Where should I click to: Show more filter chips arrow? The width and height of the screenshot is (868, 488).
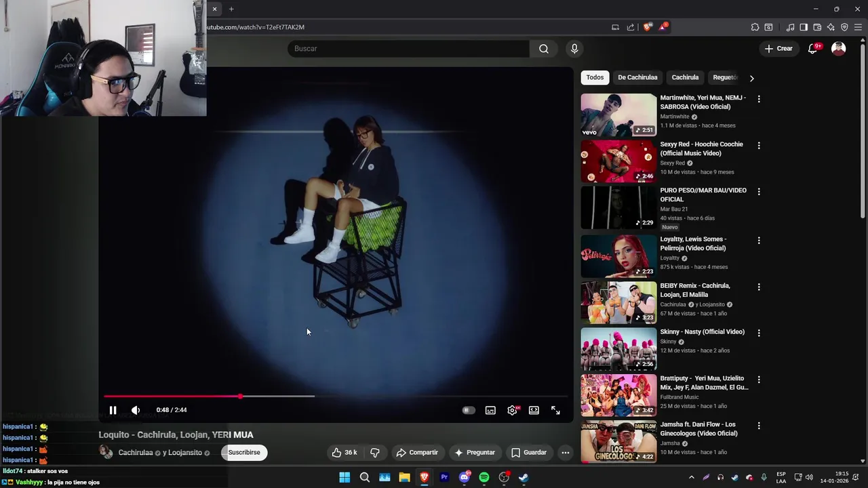point(751,78)
